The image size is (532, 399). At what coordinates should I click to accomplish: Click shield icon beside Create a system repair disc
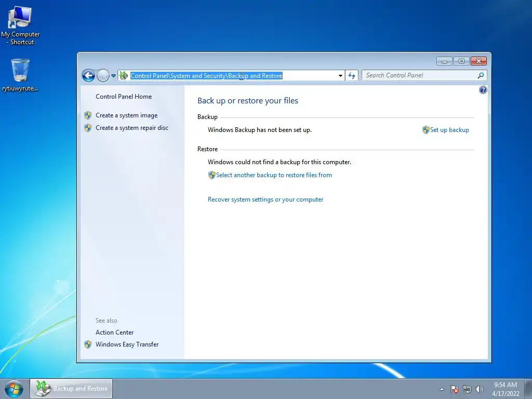(87, 128)
